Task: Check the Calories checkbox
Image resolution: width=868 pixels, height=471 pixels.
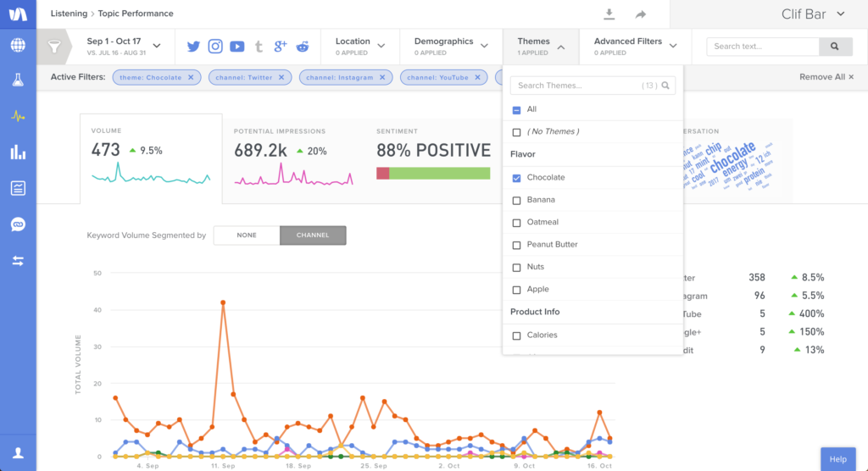Action: pyautogui.click(x=516, y=335)
